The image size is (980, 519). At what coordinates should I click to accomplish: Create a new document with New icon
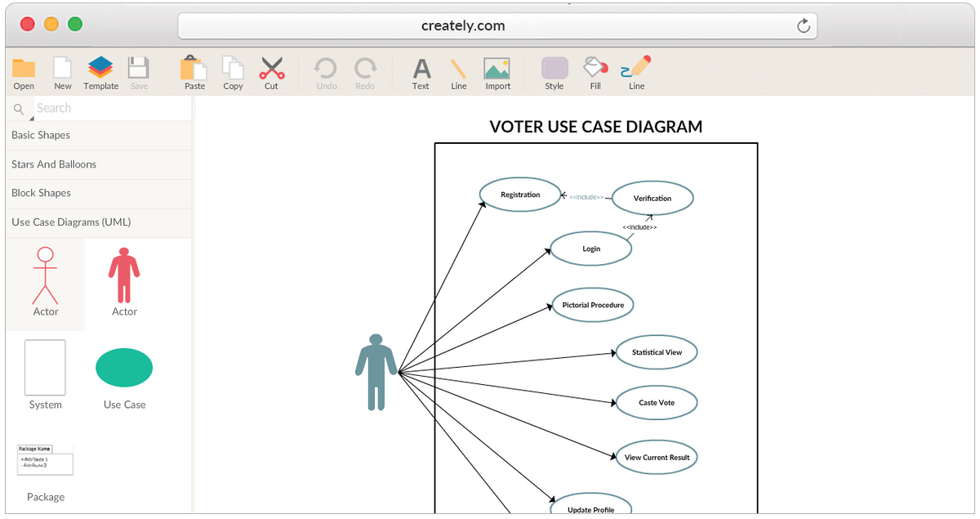coord(63,68)
